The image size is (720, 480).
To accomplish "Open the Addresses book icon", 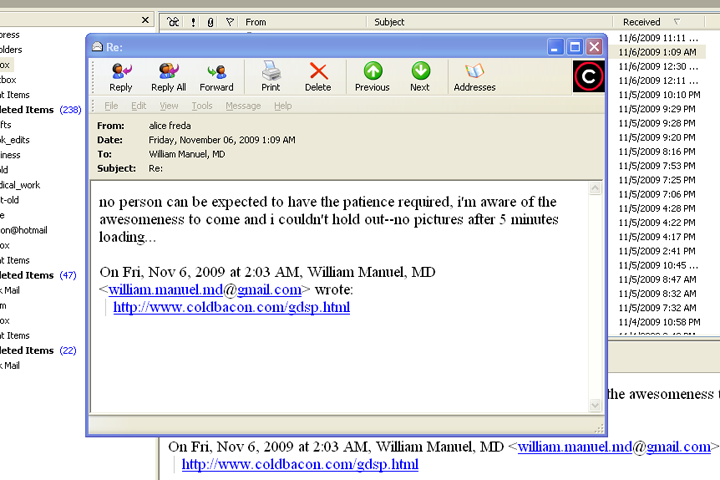I will [474, 77].
